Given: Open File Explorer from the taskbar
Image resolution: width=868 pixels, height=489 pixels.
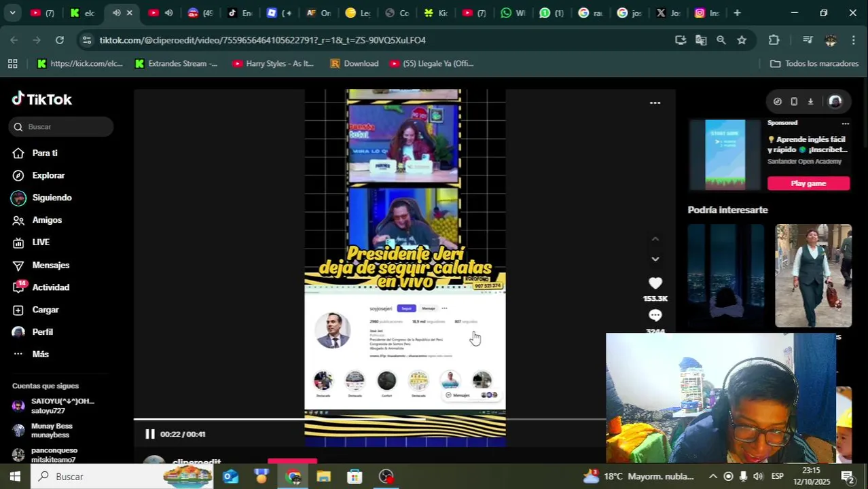Looking at the screenshot, I should 323,477.
